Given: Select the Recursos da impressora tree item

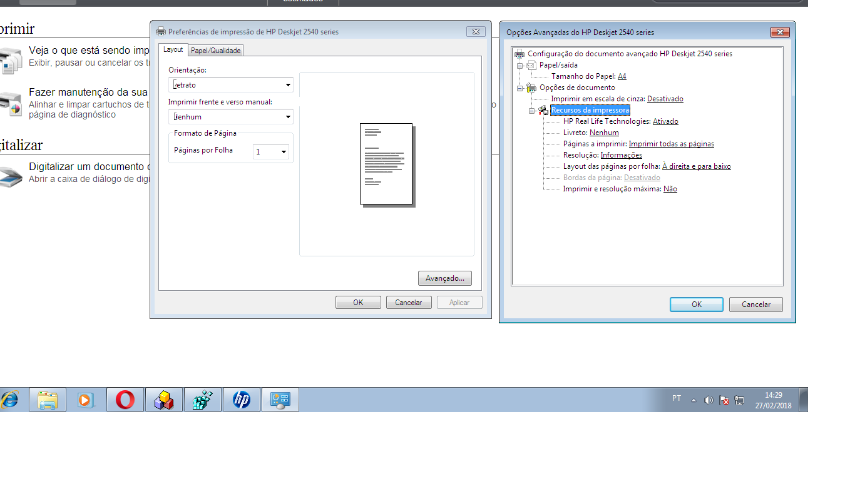Looking at the screenshot, I should tap(590, 110).
